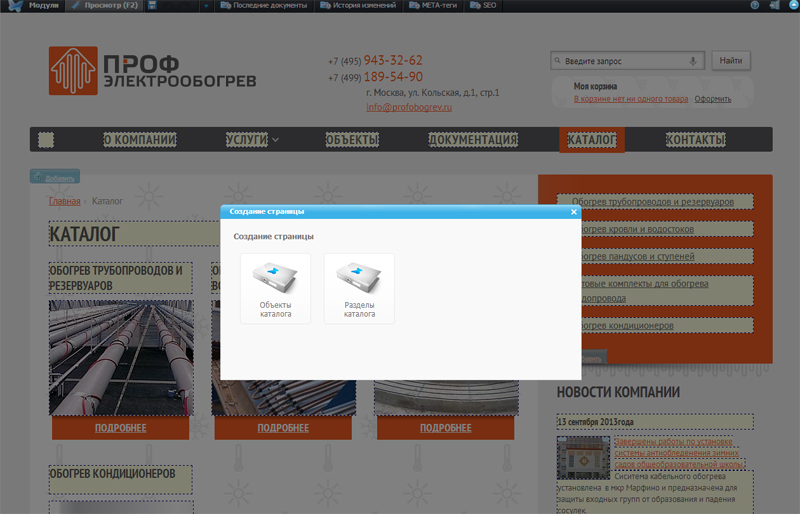This screenshot has width=800, height=514.
Task: Open the META-теги panel
Action: pos(433,5)
